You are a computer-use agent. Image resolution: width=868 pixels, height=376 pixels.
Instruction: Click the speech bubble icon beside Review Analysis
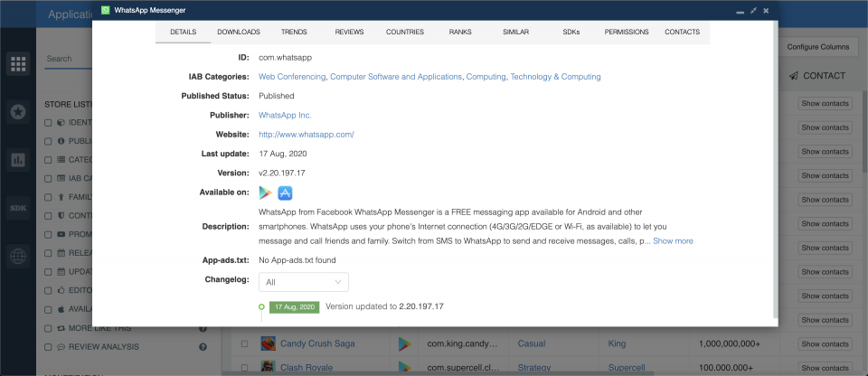pos(61,347)
